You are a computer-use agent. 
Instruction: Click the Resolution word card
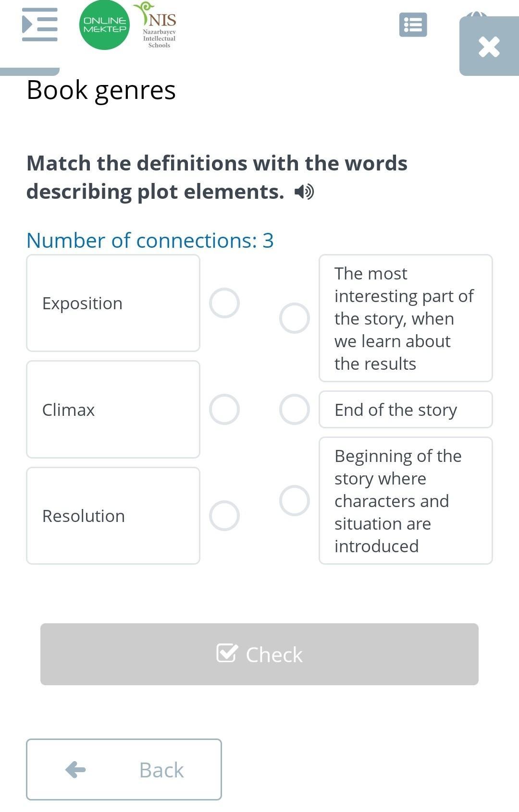pyautogui.click(x=113, y=516)
